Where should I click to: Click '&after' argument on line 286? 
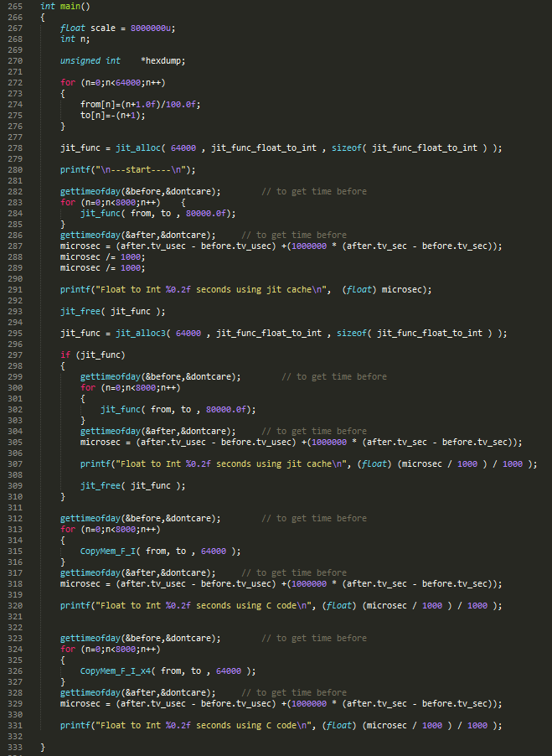pyautogui.click(x=140, y=236)
